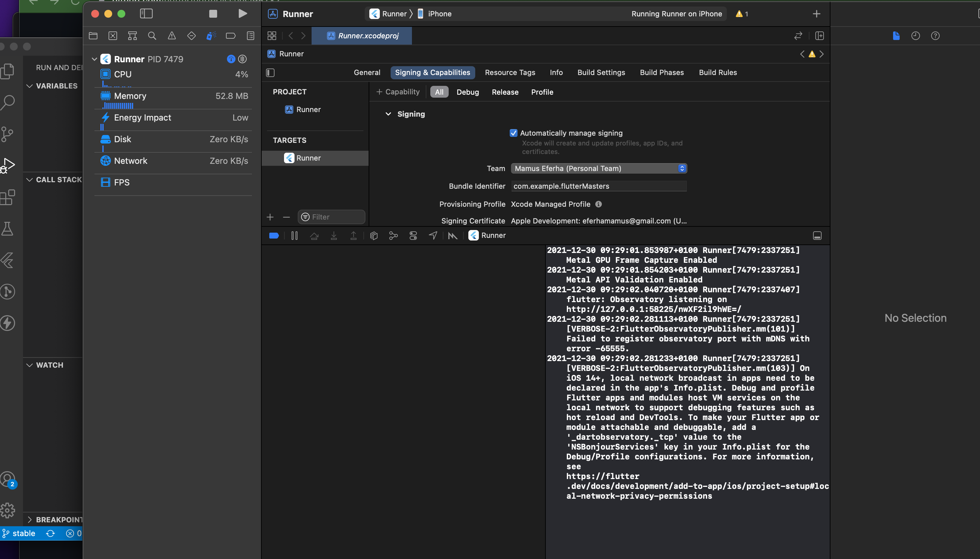Select the Release configuration filter
980x559 pixels.
point(505,92)
